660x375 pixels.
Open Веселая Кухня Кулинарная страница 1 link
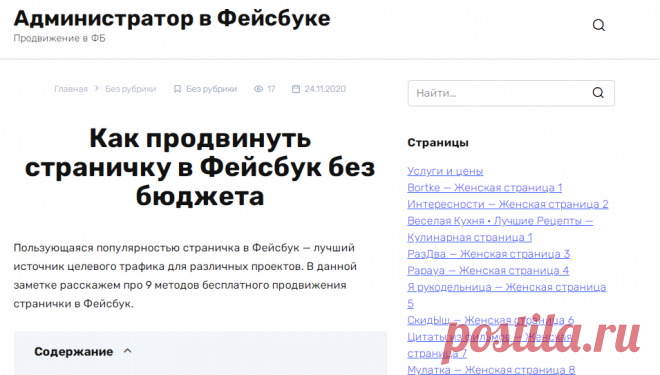pyautogui.click(x=500, y=229)
